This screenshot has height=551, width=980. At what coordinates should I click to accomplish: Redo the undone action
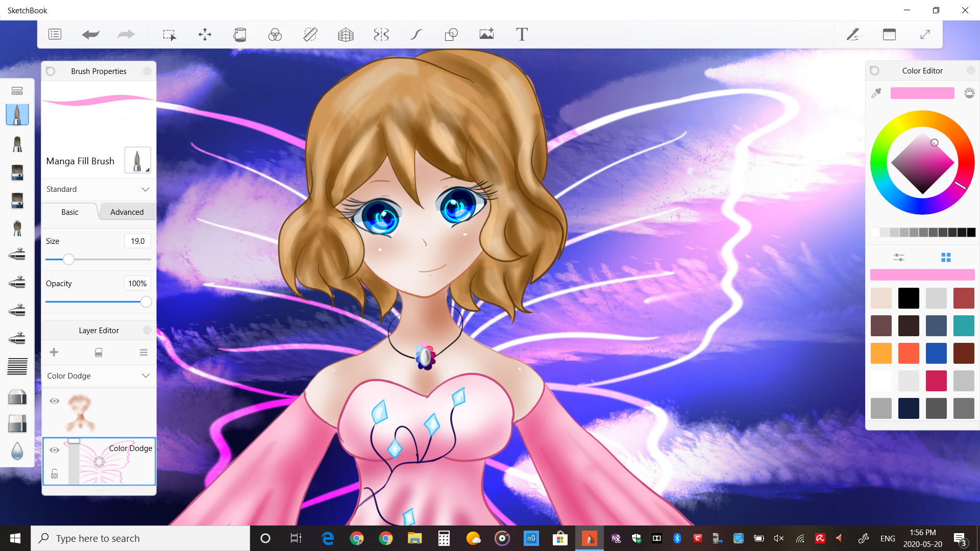126,34
